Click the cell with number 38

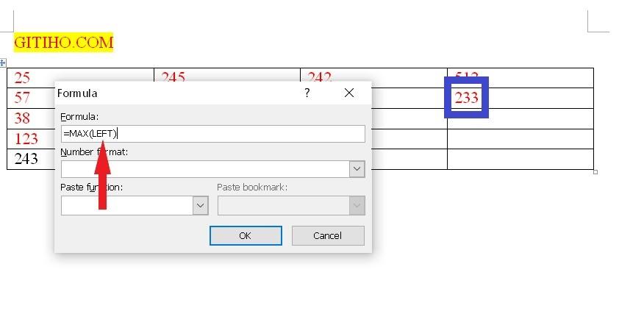[x=22, y=118]
